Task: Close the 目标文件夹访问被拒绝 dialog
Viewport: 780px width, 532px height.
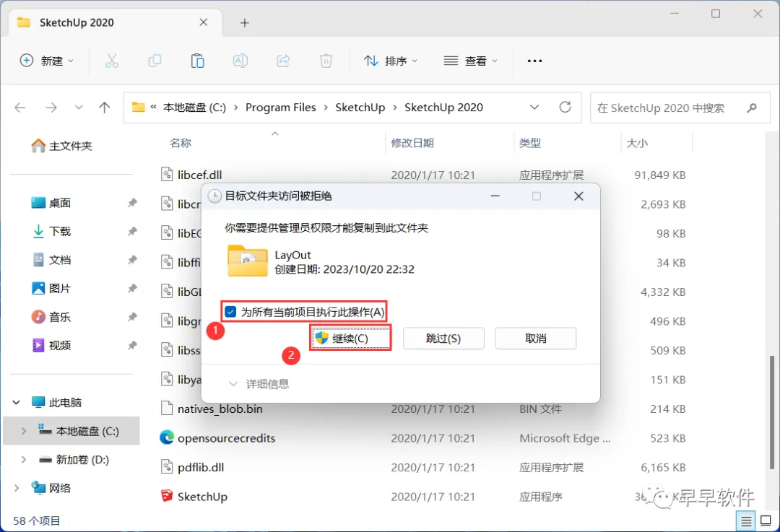Action: coord(578,196)
